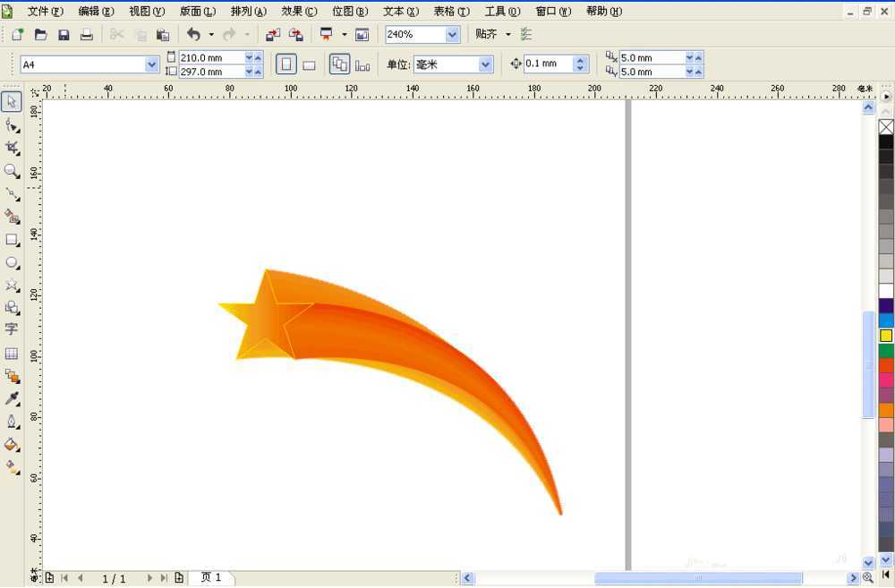Choose the Text (字) tool
Viewport: 895px width, 588px height.
[12, 329]
